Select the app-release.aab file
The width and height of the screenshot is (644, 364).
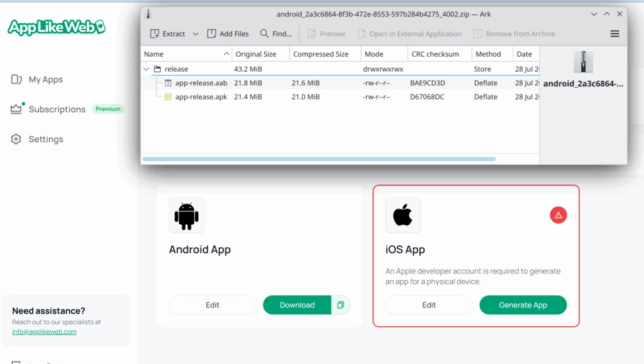201,83
